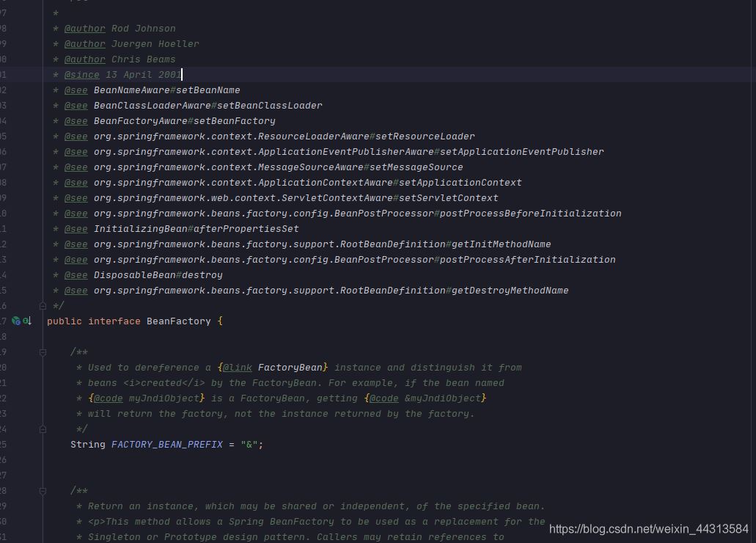The image size is (756, 543).
Task: Click the name 'Juergen Hoeller'
Action: click(x=155, y=44)
